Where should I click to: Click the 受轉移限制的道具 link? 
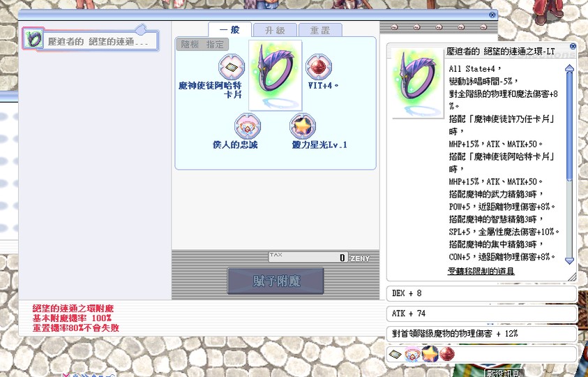[481, 271]
